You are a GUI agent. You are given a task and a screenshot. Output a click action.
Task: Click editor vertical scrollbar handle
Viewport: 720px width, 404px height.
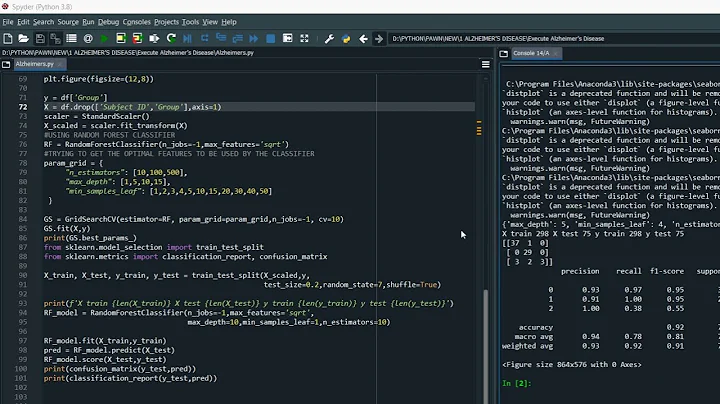486,347
